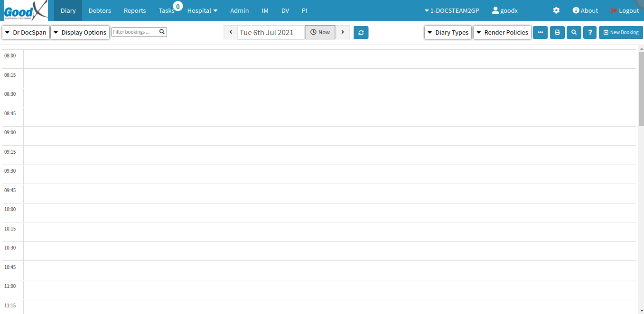Open the Display Options dropdown
This screenshot has width=644, height=314.
coord(80,32)
